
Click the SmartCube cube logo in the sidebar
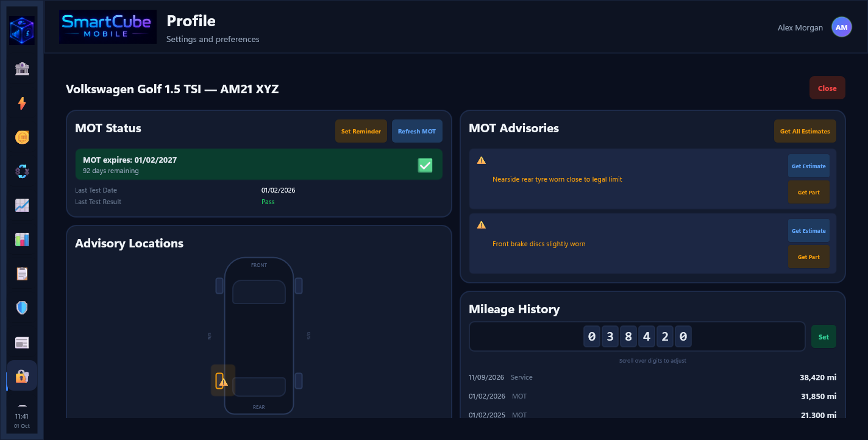pos(22,30)
